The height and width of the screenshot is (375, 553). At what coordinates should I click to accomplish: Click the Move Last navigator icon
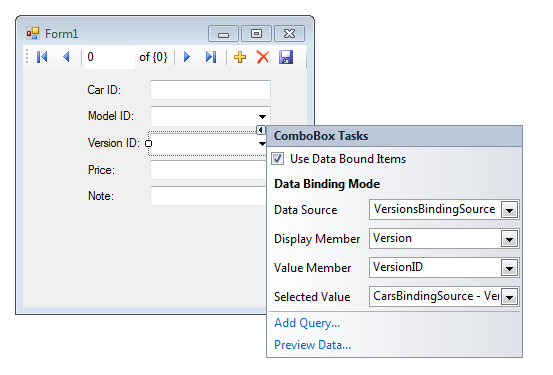[x=211, y=57]
